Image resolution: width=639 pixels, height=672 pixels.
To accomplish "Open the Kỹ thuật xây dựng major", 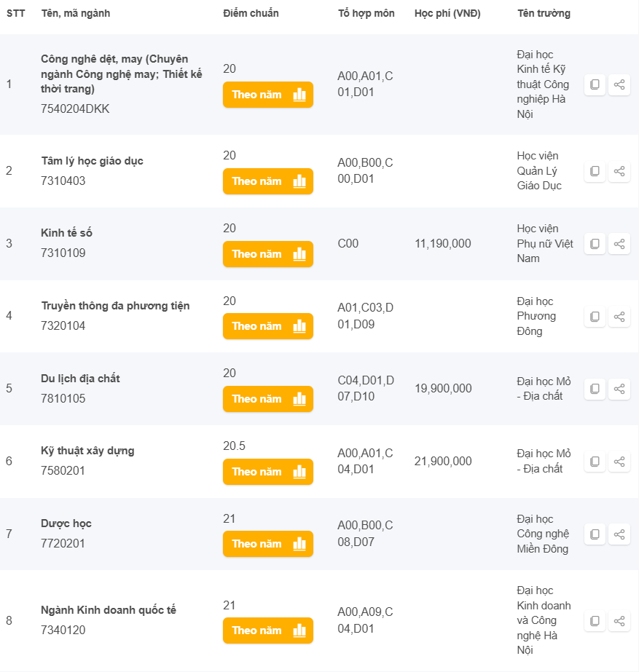I will (x=87, y=451).
